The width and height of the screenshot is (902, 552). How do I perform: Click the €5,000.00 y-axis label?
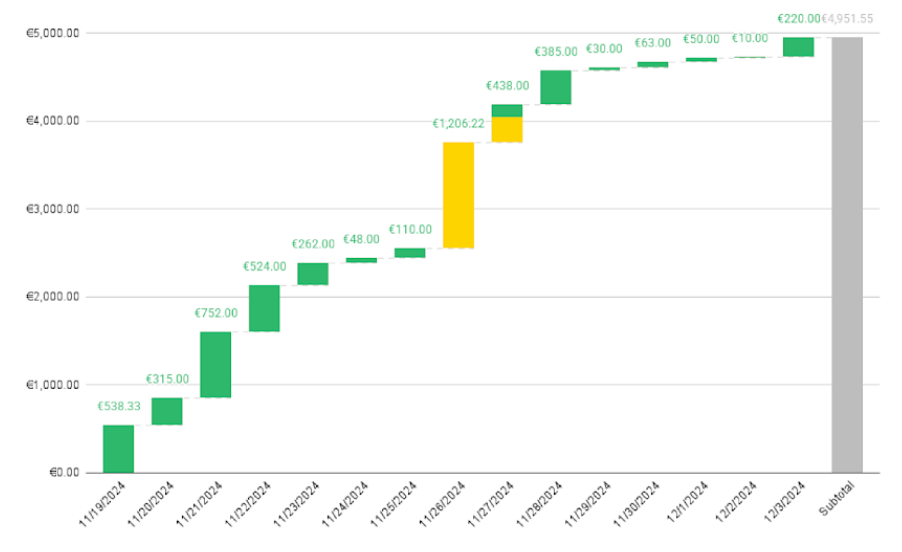(x=55, y=33)
